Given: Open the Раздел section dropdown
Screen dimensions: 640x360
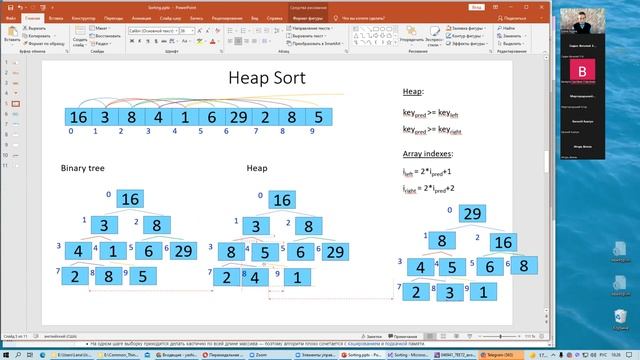Looking at the screenshot, I should (x=100, y=43).
